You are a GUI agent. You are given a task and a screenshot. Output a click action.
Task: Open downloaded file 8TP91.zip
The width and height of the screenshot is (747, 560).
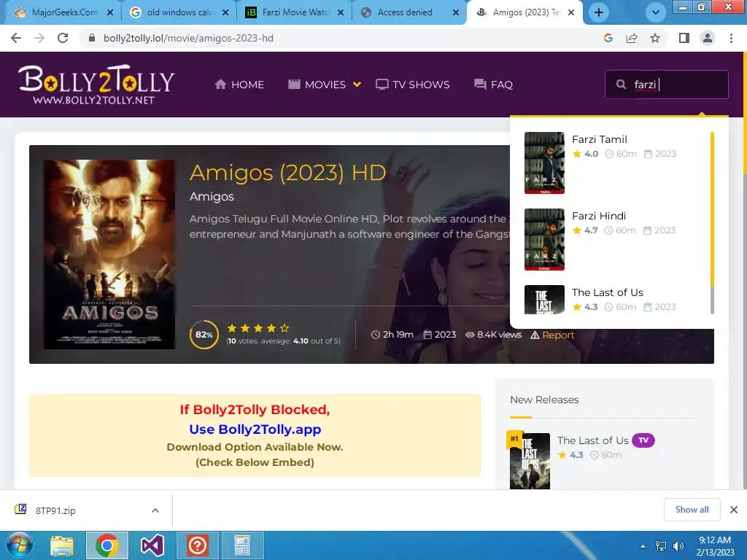pos(55,510)
